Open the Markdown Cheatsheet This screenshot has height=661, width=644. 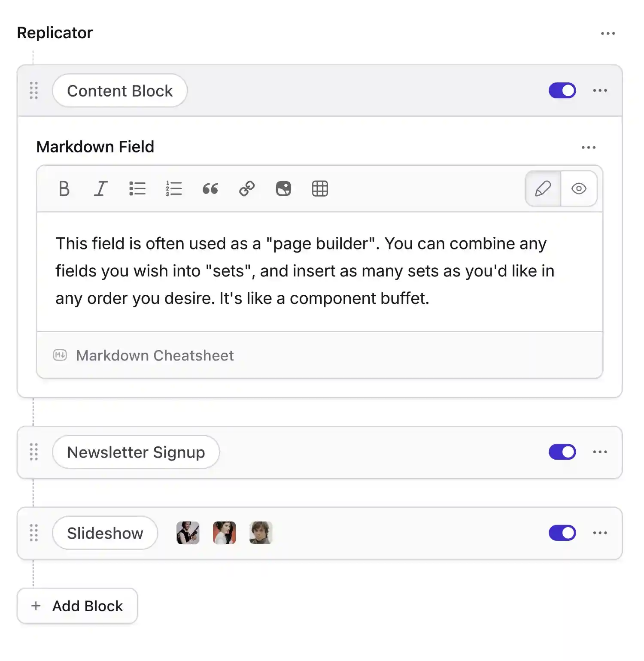[x=155, y=355]
